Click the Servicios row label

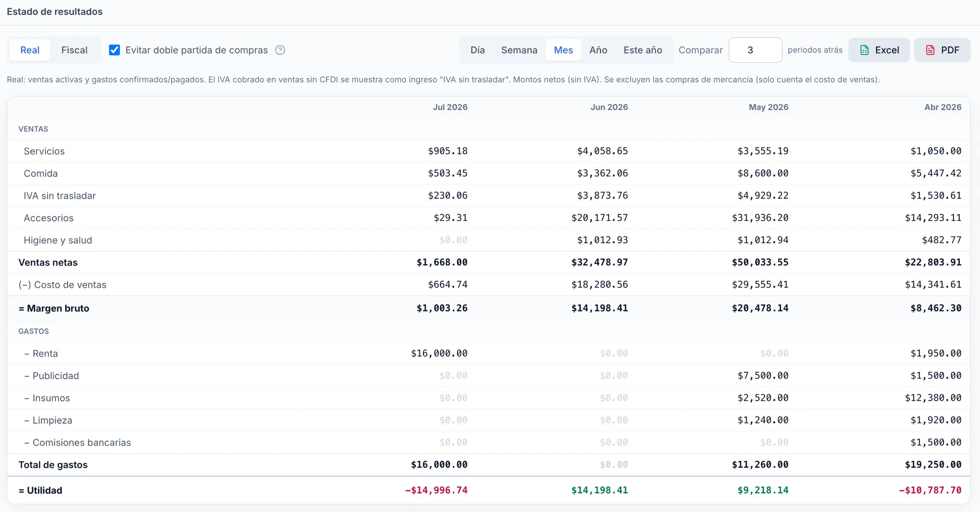click(44, 151)
